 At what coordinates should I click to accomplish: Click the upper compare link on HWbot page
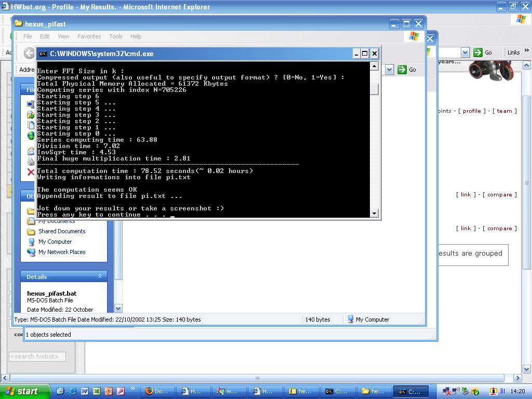pyautogui.click(x=499, y=194)
